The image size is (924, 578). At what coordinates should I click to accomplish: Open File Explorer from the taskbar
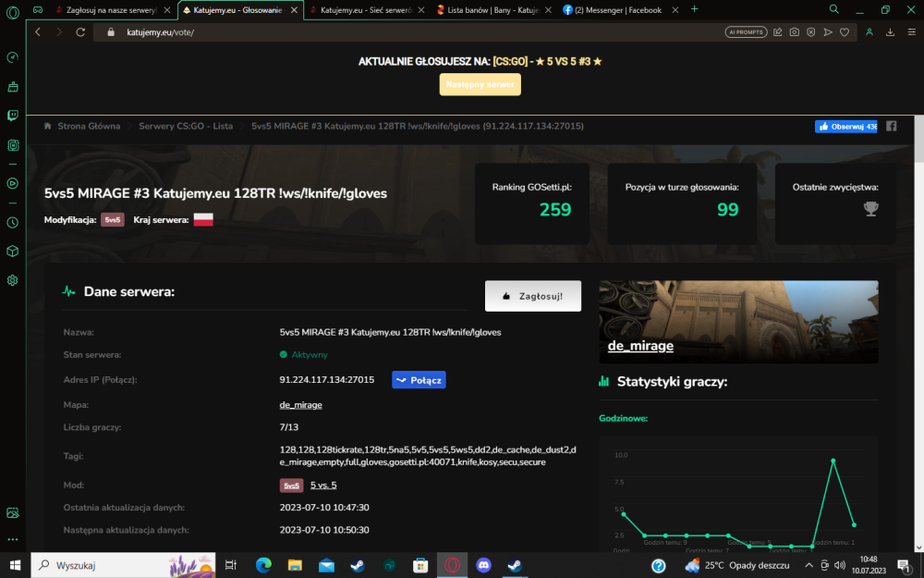pos(295,565)
